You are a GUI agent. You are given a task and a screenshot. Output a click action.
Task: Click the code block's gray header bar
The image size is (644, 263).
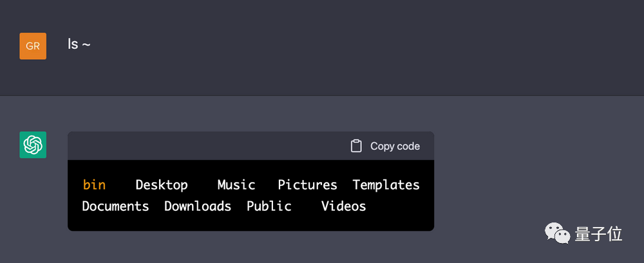206,146
